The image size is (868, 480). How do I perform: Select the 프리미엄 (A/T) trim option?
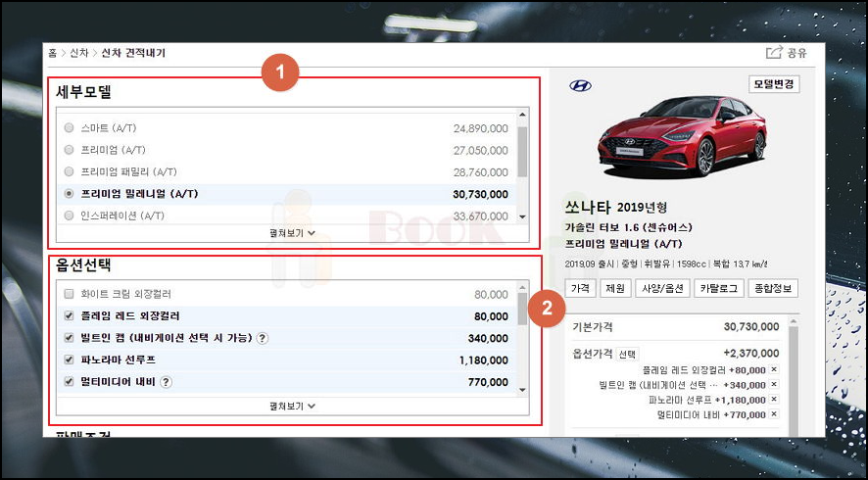click(69, 150)
